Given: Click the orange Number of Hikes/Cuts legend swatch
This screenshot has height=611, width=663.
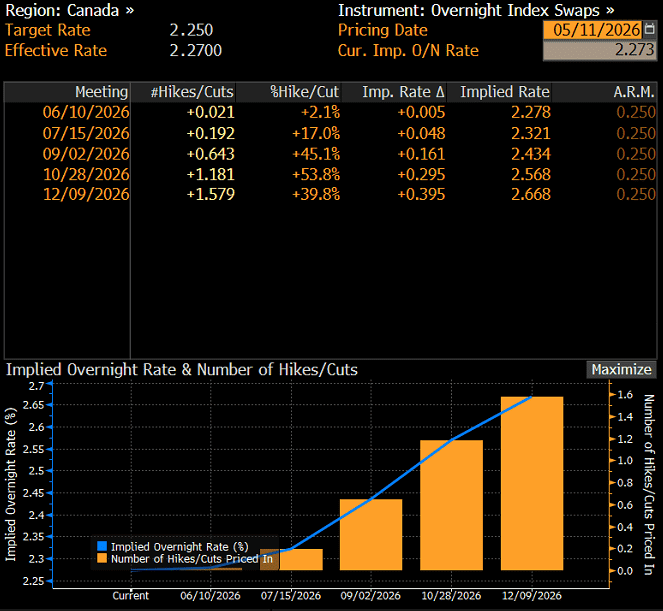Looking at the screenshot, I should pyautogui.click(x=102, y=558).
